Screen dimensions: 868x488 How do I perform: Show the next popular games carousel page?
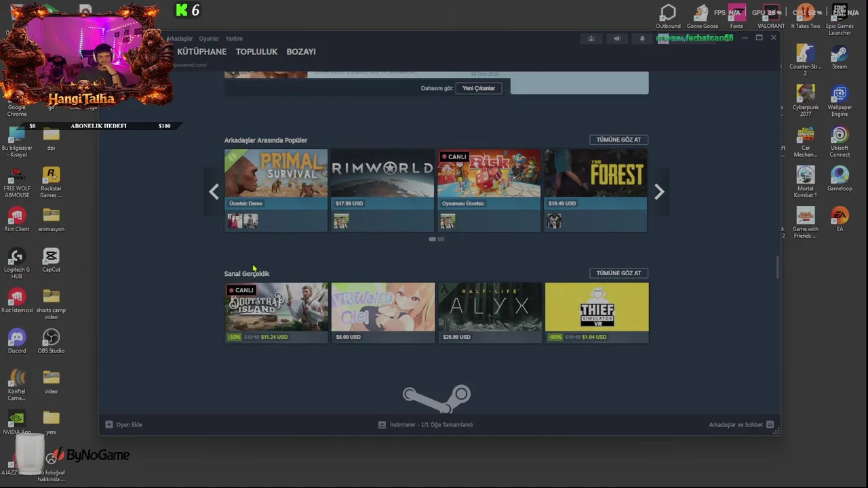tap(658, 192)
